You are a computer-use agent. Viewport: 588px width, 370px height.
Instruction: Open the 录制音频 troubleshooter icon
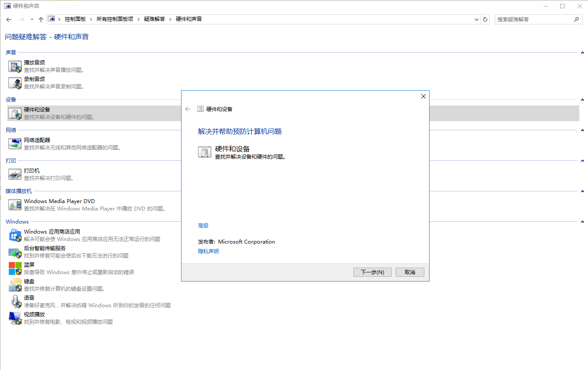click(15, 83)
